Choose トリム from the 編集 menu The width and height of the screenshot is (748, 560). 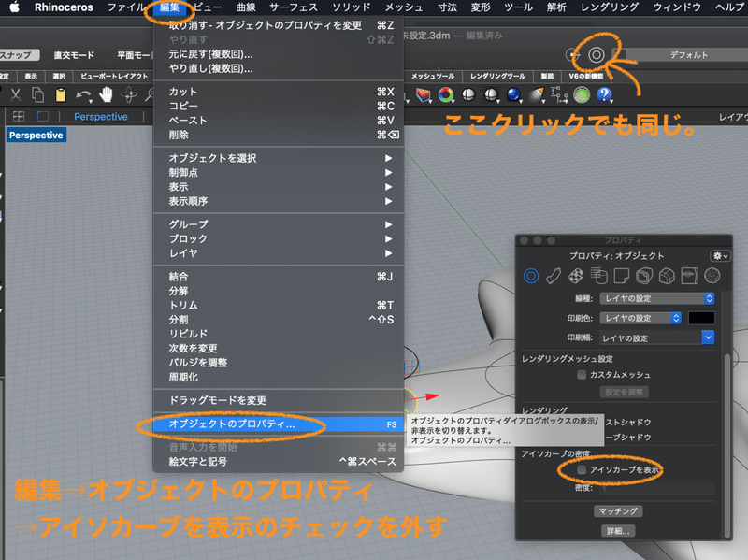click(278, 306)
